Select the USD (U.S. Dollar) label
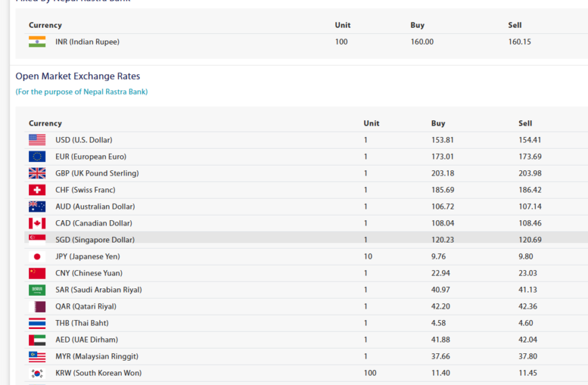Viewport: 588px width, 385px height. pos(84,140)
